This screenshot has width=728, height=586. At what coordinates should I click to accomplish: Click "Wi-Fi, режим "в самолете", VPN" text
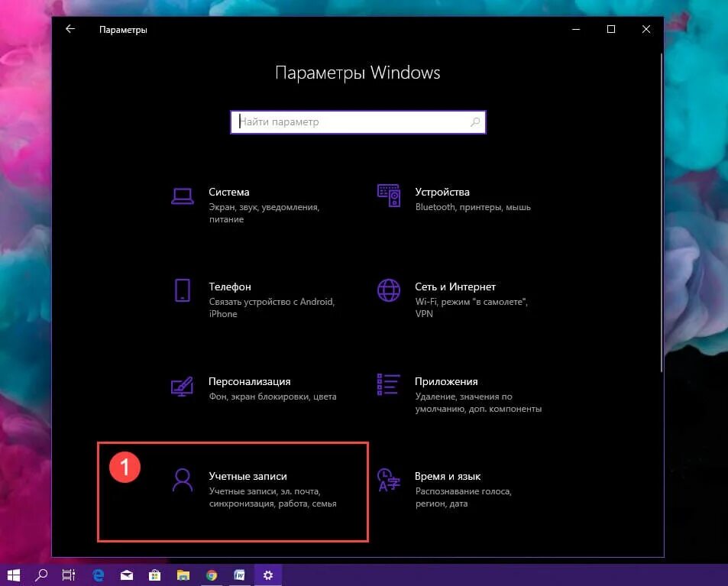pos(471,308)
